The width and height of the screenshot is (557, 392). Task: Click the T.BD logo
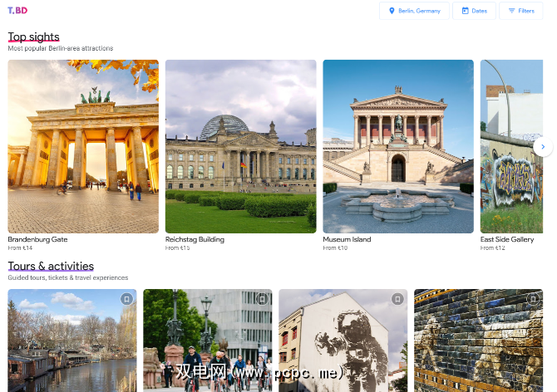(x=17, y=11)
